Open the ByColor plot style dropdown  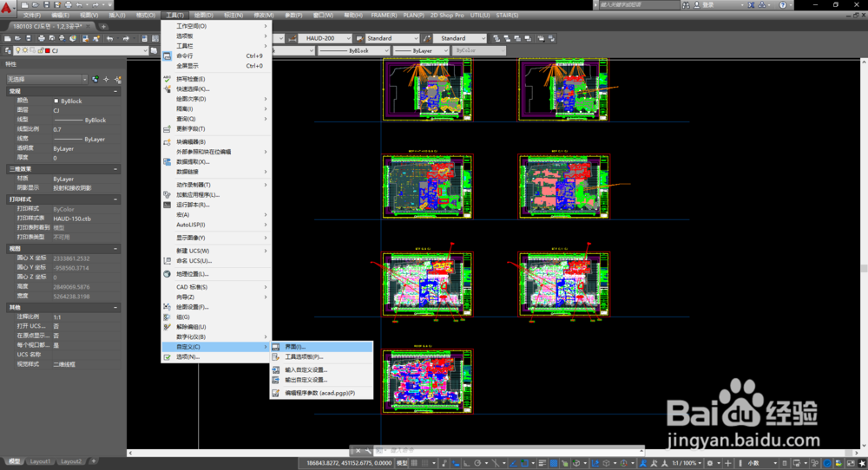[x=479, y=50]
